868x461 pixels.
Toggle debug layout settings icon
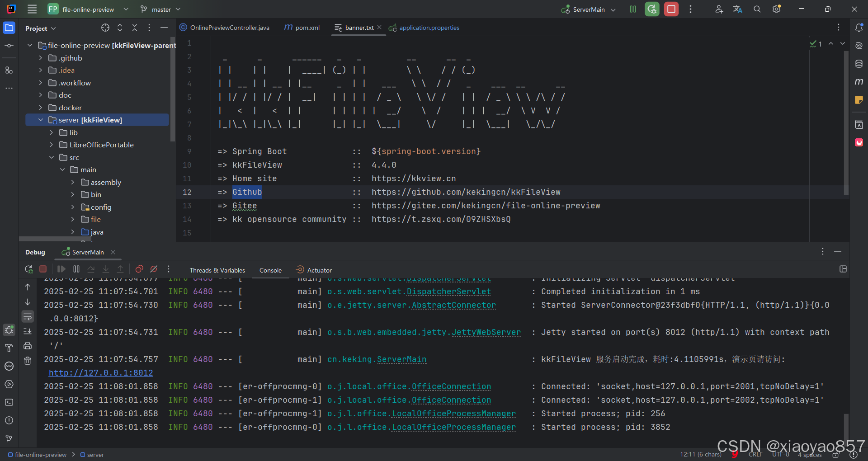pyautogui.click(x=843, y=269)
